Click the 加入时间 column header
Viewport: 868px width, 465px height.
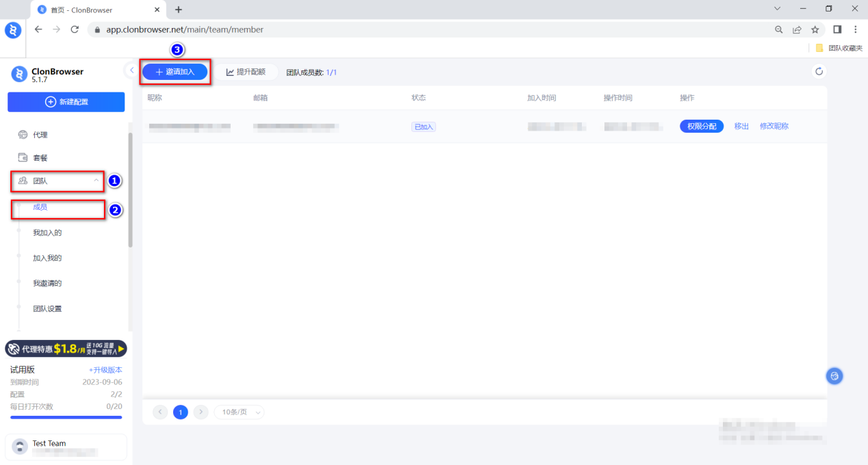tap(541, 98)
